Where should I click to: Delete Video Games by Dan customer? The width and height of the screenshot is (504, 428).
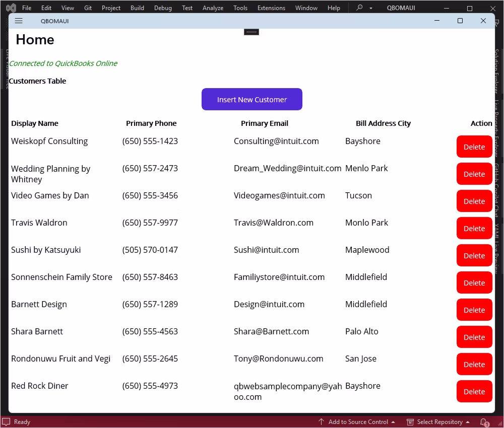click(x=474, y=201)
